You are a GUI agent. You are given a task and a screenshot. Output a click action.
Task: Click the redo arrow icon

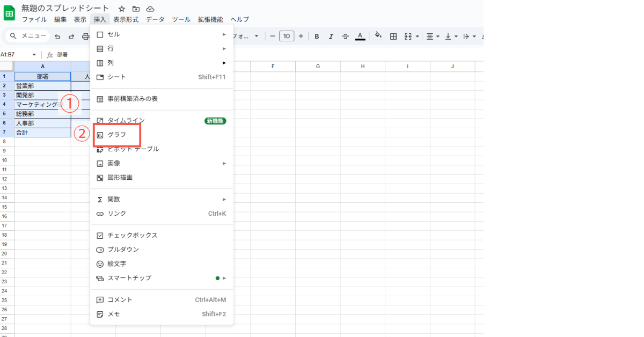pyautogui.click(x=71, y=36)
